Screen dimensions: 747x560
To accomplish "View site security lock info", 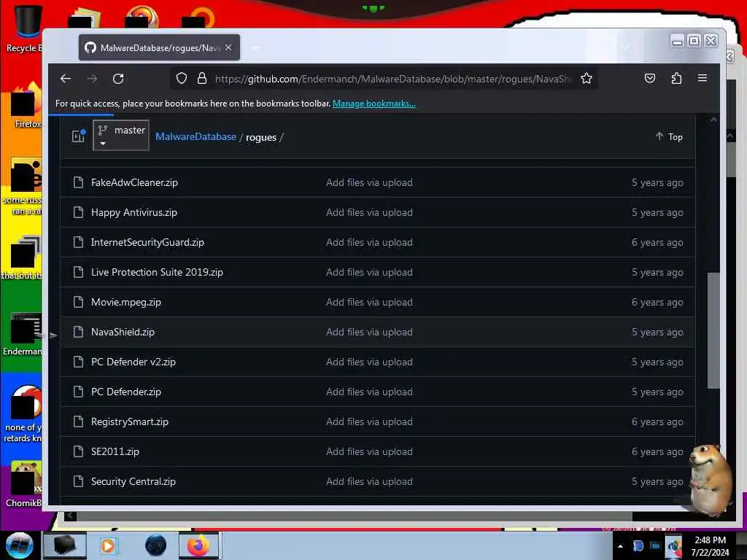I will (202, 79).
